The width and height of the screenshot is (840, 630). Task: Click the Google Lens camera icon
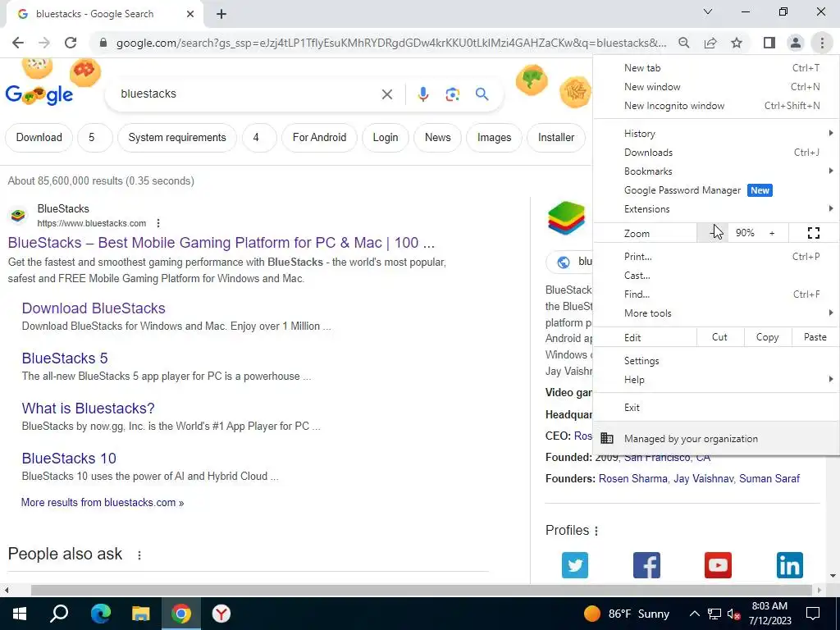(x=452, y=94)
